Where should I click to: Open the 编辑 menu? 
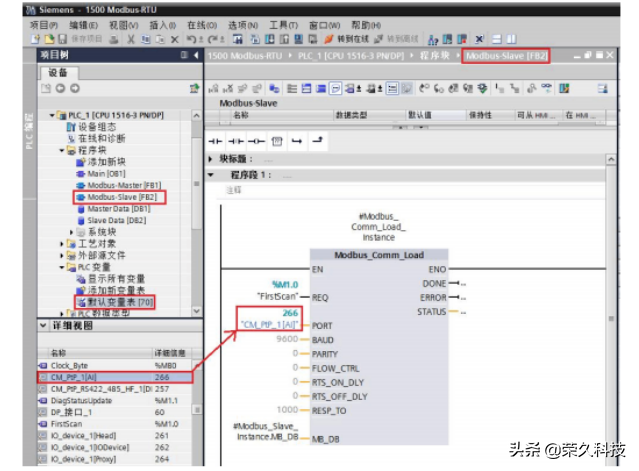84,25
